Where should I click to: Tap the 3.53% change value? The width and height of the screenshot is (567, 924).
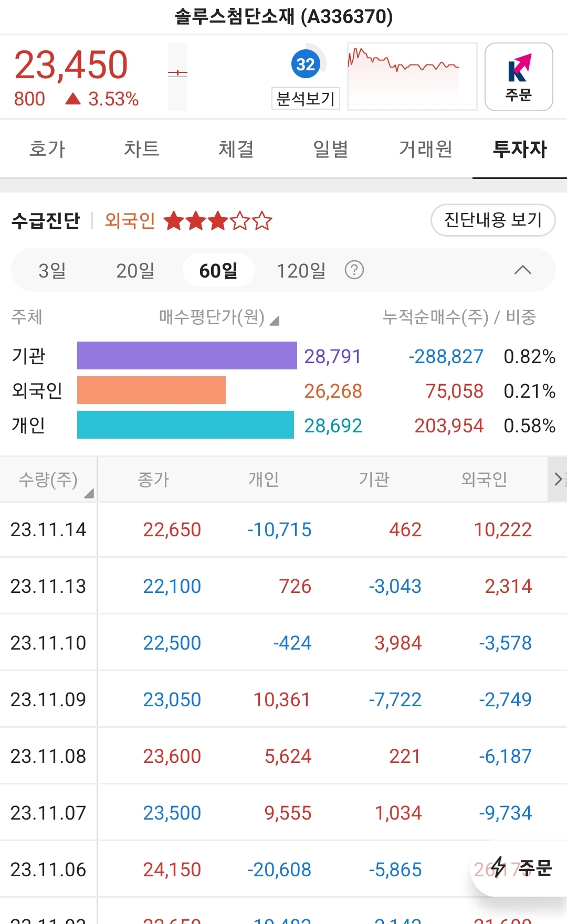[113, 99]
